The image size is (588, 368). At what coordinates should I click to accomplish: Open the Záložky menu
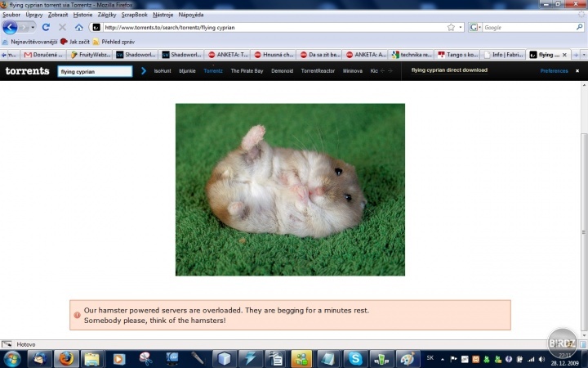click(x=106, y=15)
